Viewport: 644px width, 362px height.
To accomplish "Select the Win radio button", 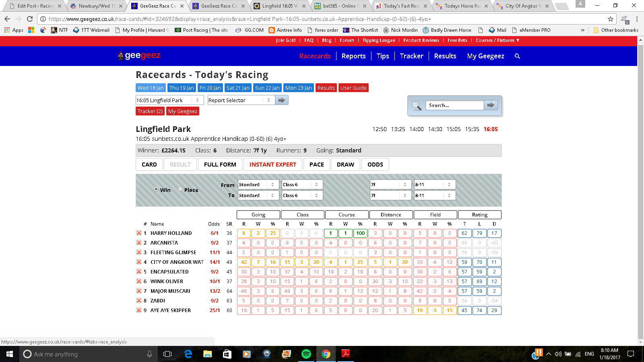I will pyautogui.click(x=156, y=189).
